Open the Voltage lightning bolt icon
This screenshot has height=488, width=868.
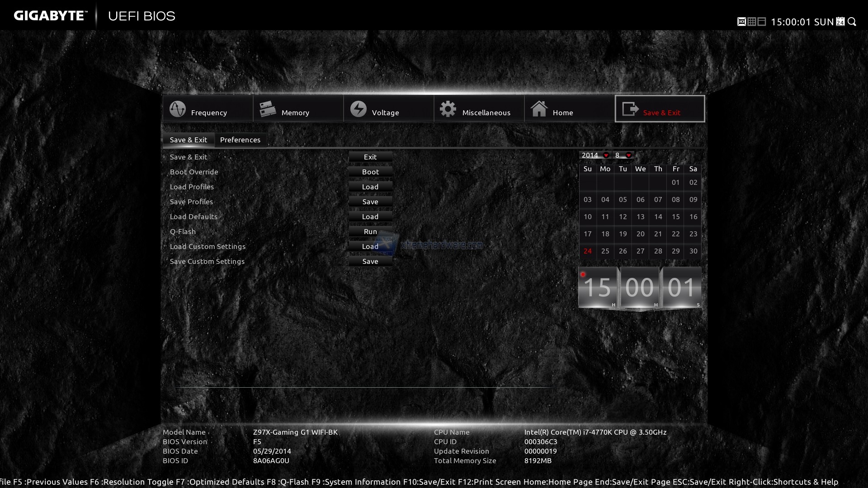pos(359,109)
